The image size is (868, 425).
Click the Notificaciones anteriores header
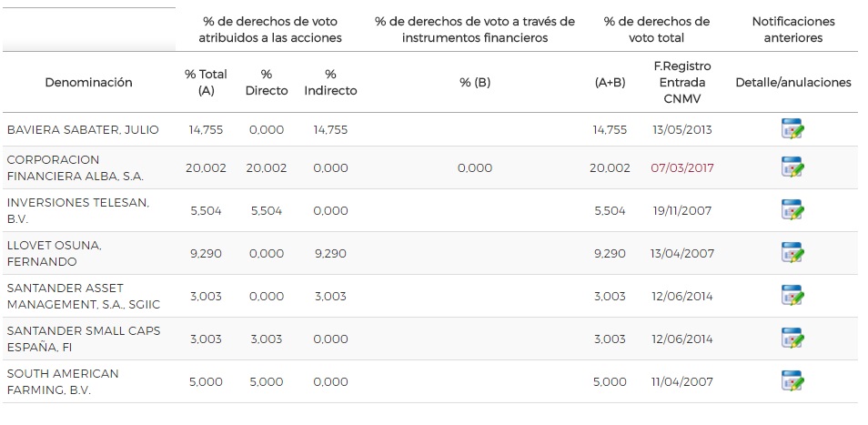pos(792,29)
